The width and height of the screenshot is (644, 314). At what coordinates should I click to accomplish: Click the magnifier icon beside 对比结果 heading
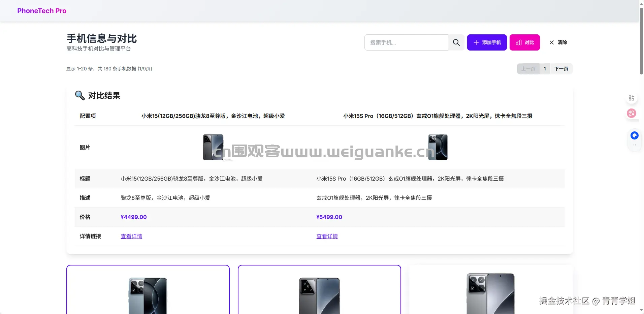[x=79, y=96]
